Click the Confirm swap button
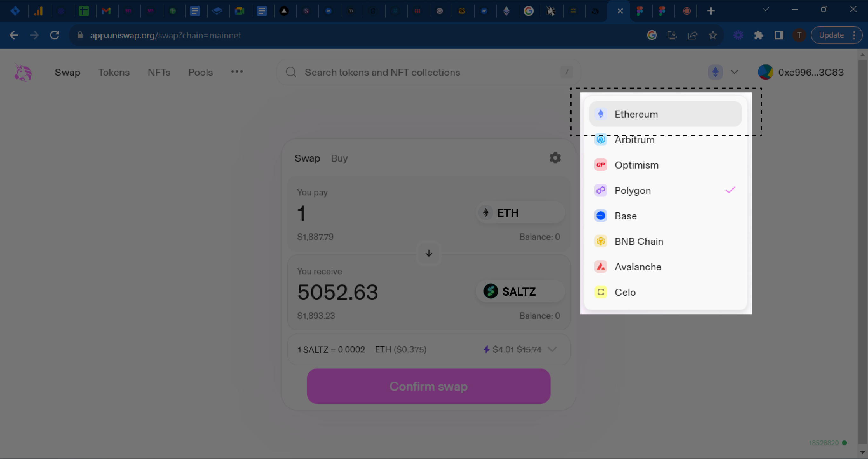 428,386
